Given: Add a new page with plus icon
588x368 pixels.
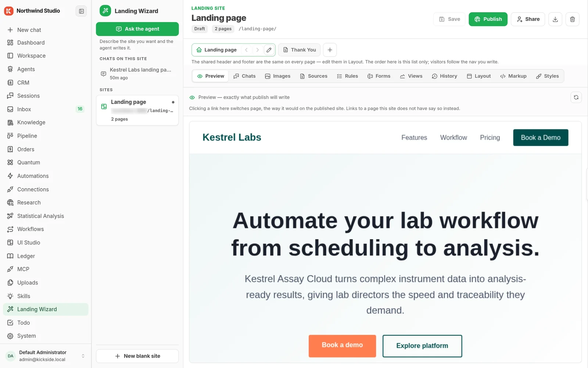Looking at the screenshot, I should (330, 50).
